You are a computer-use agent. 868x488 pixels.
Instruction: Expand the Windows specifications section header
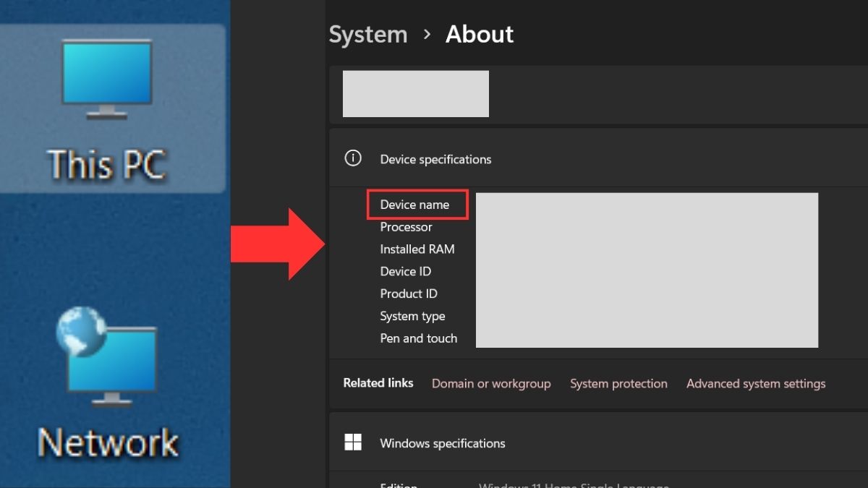point(443,443)
